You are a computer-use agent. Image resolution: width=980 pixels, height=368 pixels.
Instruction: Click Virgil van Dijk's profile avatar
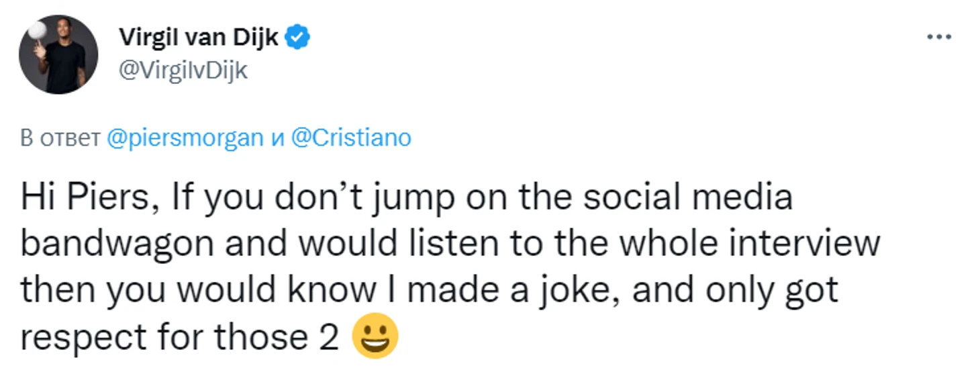58,54
